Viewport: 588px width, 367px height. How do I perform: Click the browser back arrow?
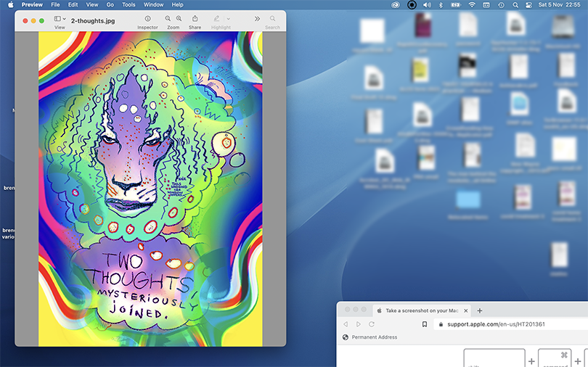pyautogui.click(x=346, y=324)
